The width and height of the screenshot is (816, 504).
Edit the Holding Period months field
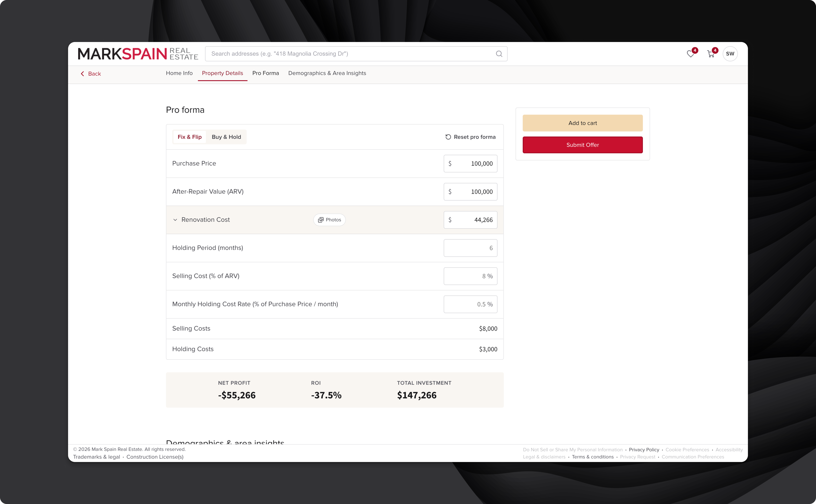point(470,248)
